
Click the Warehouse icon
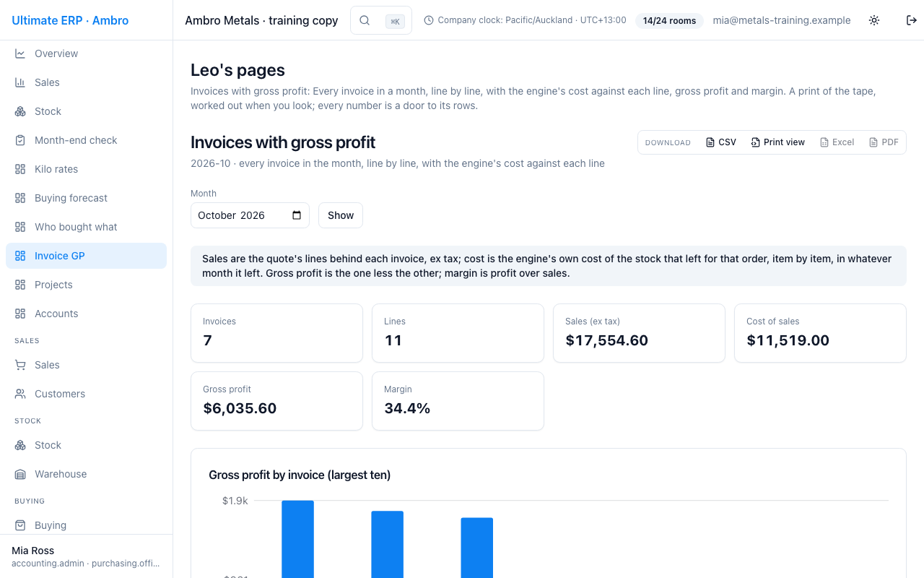20,474
